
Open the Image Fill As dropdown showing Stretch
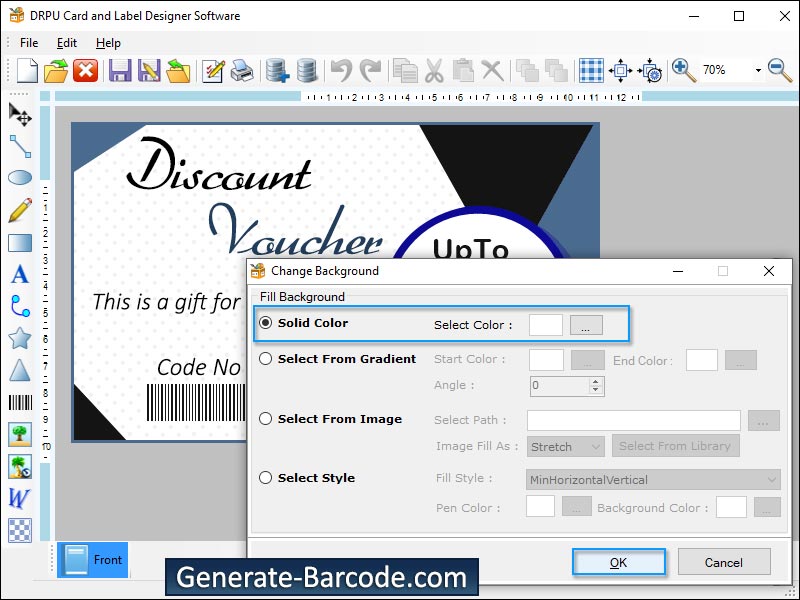click(565, 446)
